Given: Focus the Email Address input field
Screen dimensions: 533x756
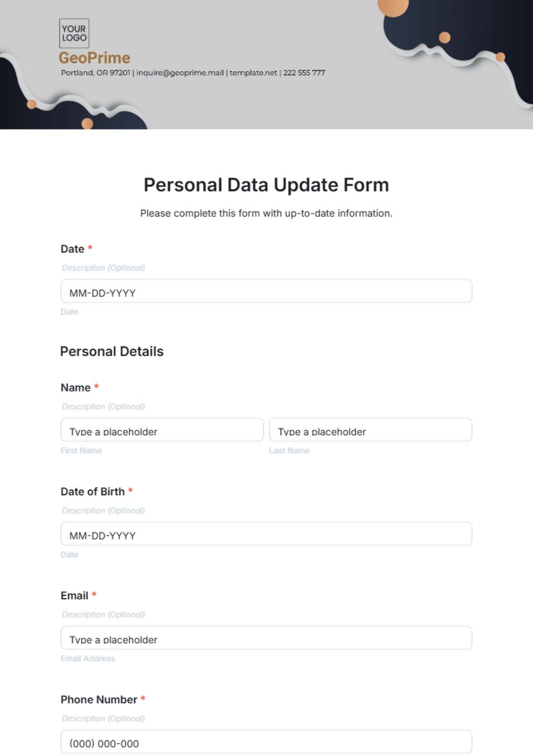Looking at the screenshot, I should pos(266,638).
